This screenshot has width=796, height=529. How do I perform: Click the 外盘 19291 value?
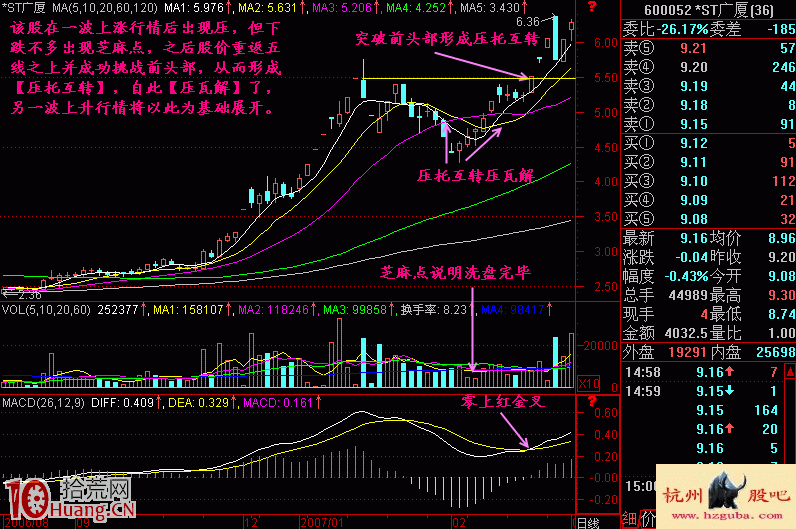687,352
